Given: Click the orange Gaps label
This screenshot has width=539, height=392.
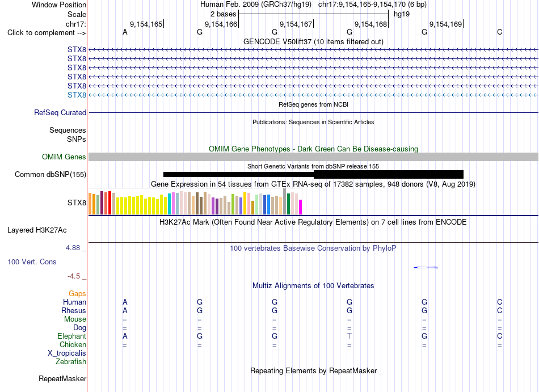Looking at the screenshot, I should click(x=77, y=293).
